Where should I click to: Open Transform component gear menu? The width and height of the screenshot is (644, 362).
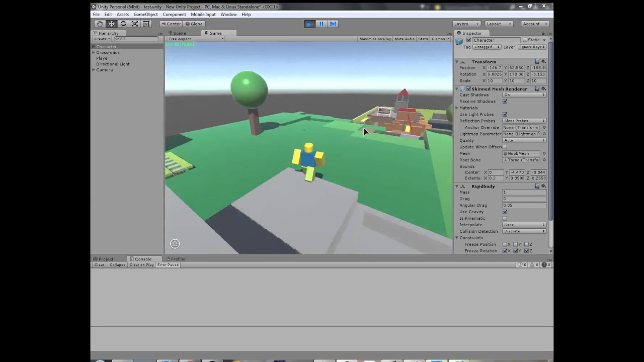(543, 61)
